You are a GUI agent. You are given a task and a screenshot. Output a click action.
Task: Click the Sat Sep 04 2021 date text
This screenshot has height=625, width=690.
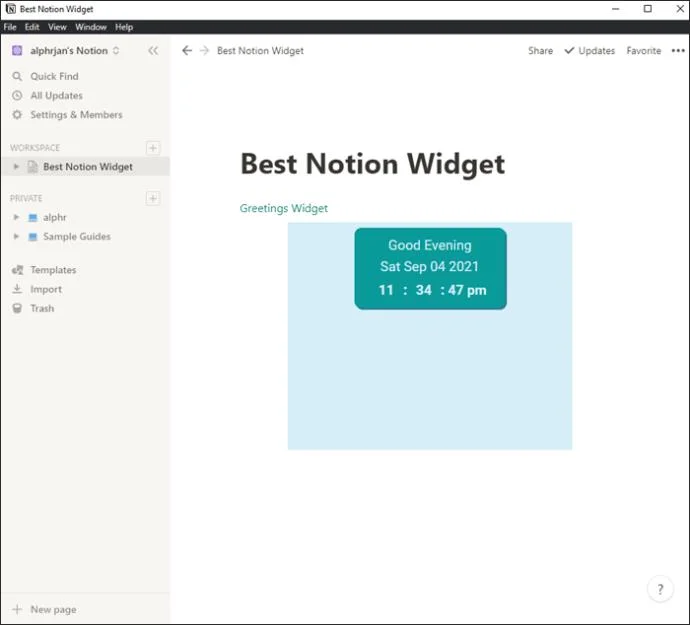tap(429, 267)
